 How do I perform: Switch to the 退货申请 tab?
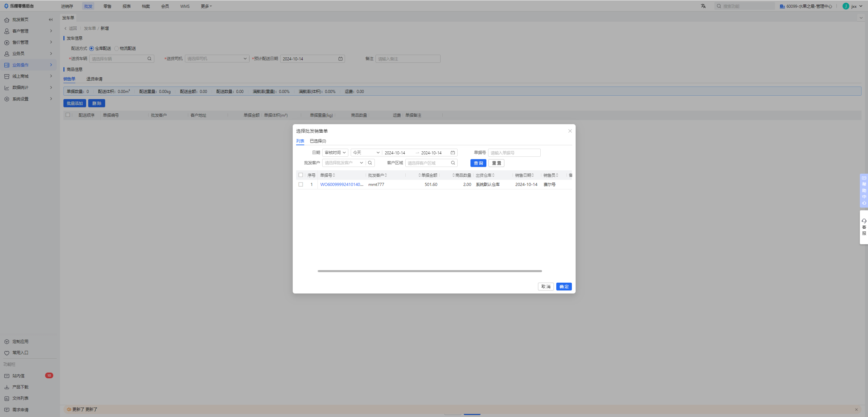pos(94,79)
